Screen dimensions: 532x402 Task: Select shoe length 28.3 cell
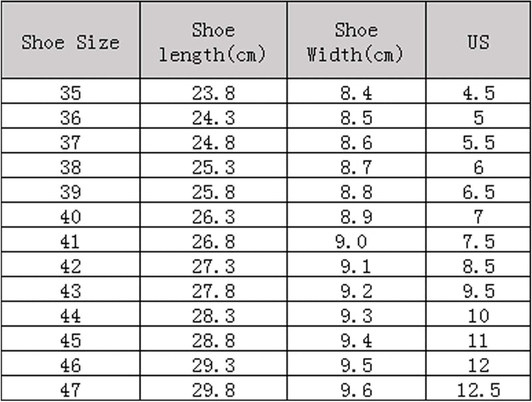(x=213, y=315)
